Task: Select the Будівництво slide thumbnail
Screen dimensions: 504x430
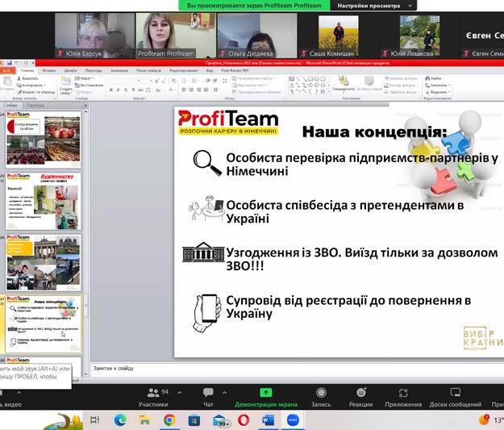Action: coord(43,202)
